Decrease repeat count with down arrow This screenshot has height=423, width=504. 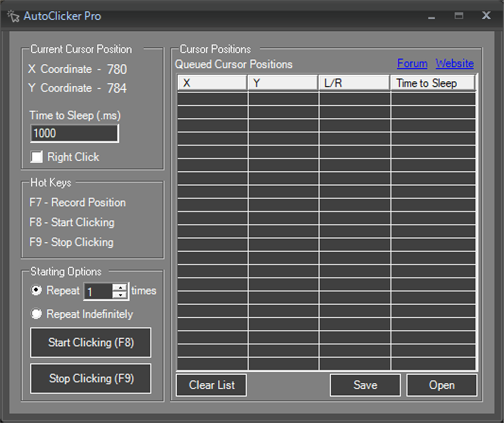pos(120,295)
